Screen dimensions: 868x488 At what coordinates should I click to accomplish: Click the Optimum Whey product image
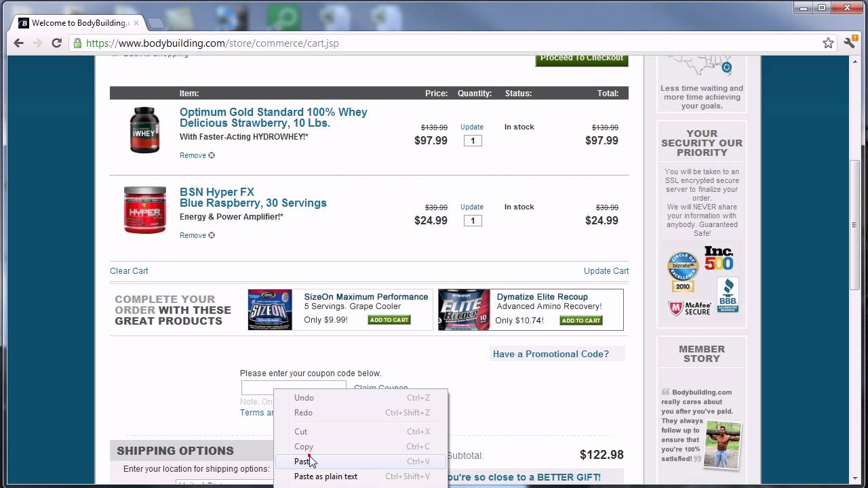point(144,129)
